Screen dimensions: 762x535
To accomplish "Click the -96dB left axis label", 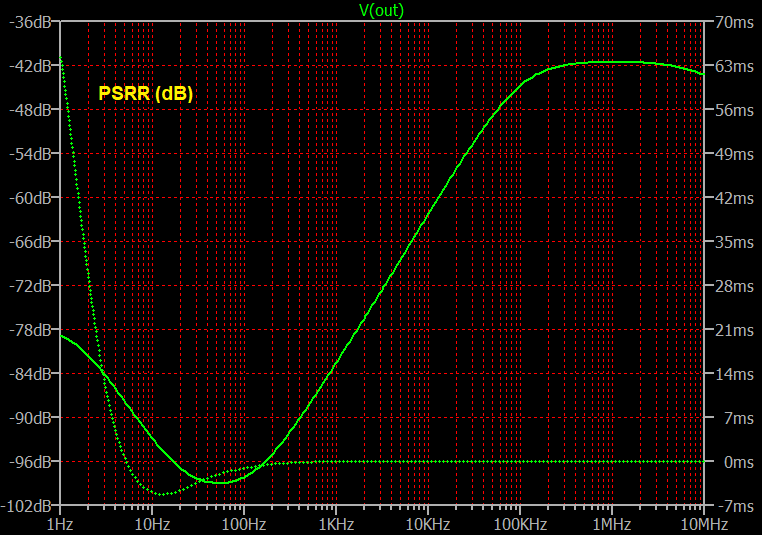I will (30, 462).
